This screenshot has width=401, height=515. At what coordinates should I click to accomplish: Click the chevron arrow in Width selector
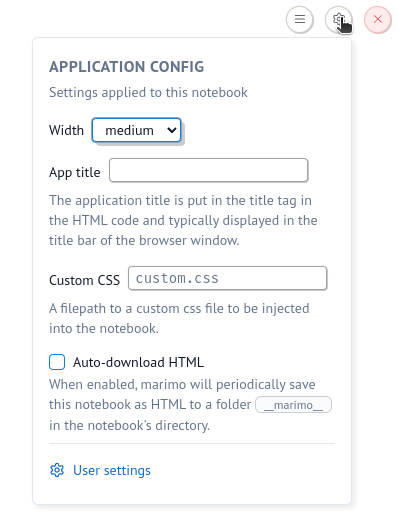pos(172,130)
